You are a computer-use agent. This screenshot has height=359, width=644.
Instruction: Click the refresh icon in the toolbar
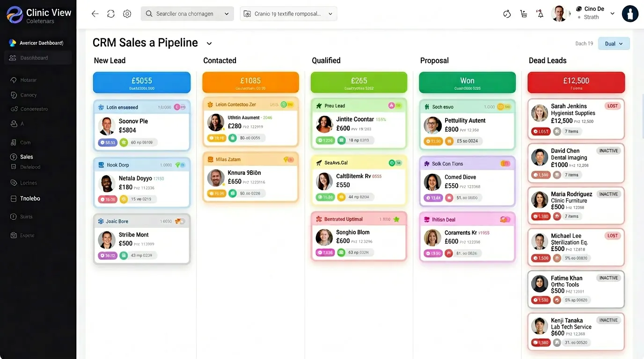point(111,14)
